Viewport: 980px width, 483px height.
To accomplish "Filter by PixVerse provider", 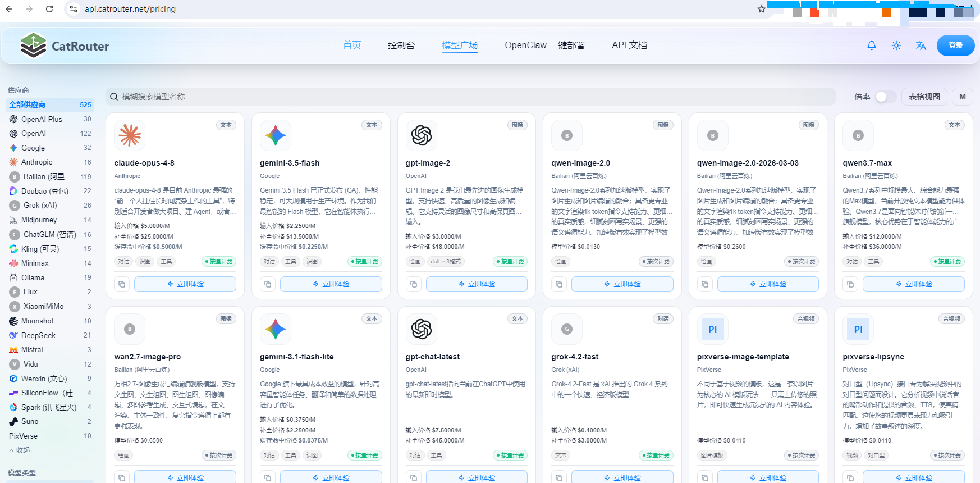I will coord(50,436).
